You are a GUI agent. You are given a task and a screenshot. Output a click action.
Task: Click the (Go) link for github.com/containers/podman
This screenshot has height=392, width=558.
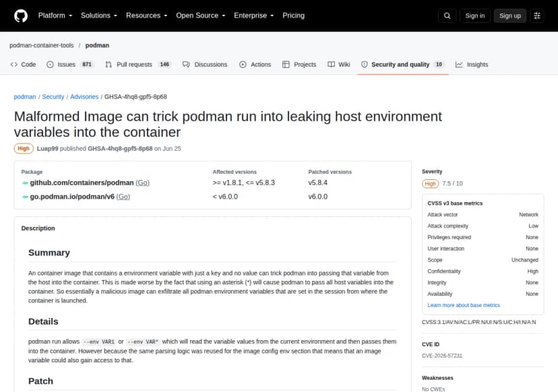click(x=142, y=183)
